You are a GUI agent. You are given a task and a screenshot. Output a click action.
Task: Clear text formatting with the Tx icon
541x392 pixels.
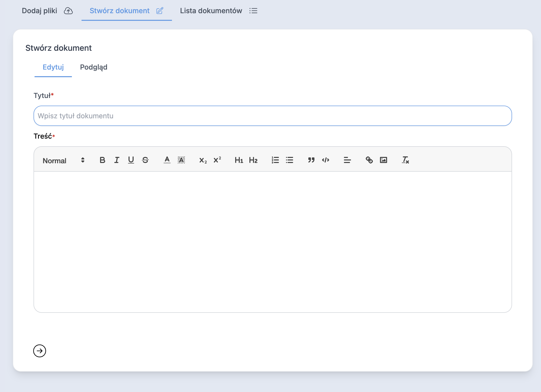pos(405,160)
